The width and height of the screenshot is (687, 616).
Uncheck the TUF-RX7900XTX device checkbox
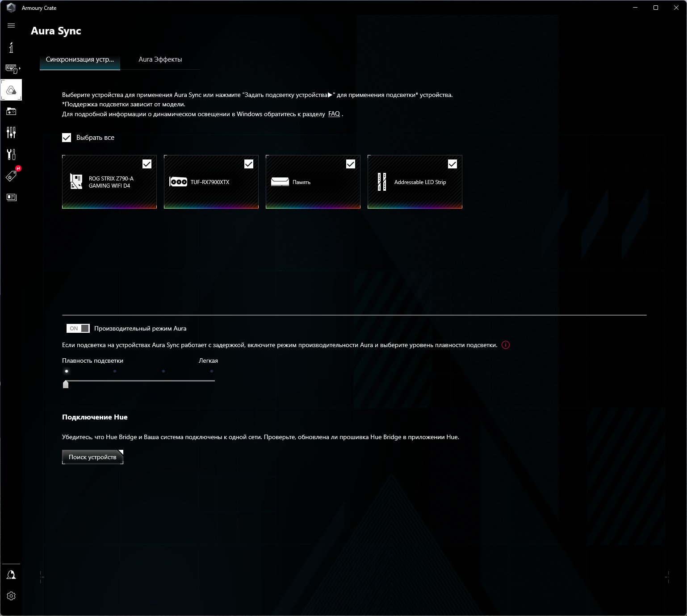pos(249,164)
